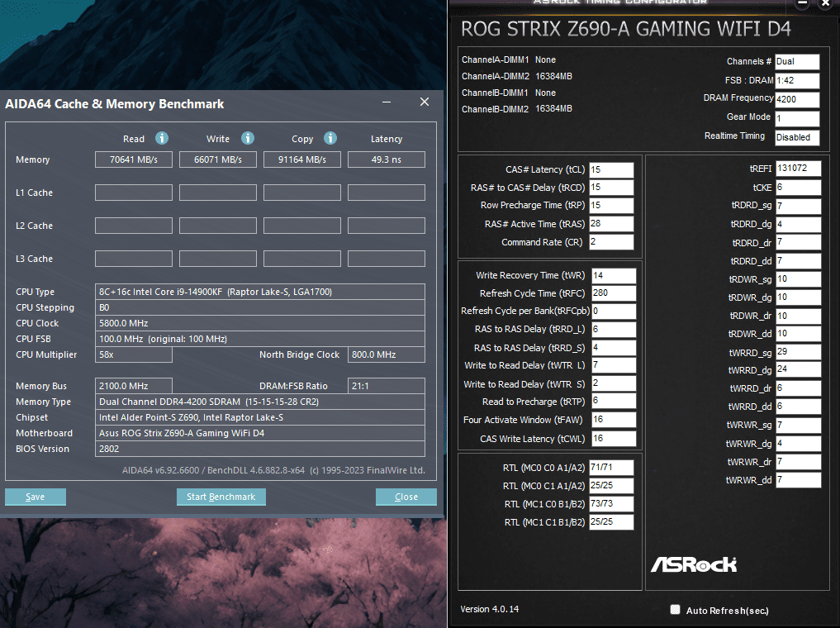Minimize the AIDA64 benchmark window

click(387, 102)
